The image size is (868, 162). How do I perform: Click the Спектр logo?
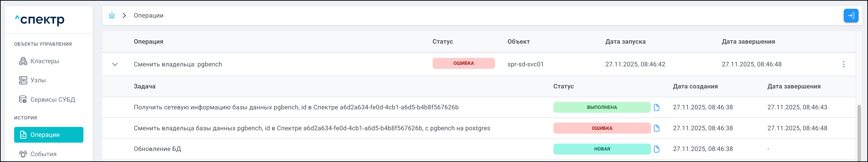(x=40, y=20)
